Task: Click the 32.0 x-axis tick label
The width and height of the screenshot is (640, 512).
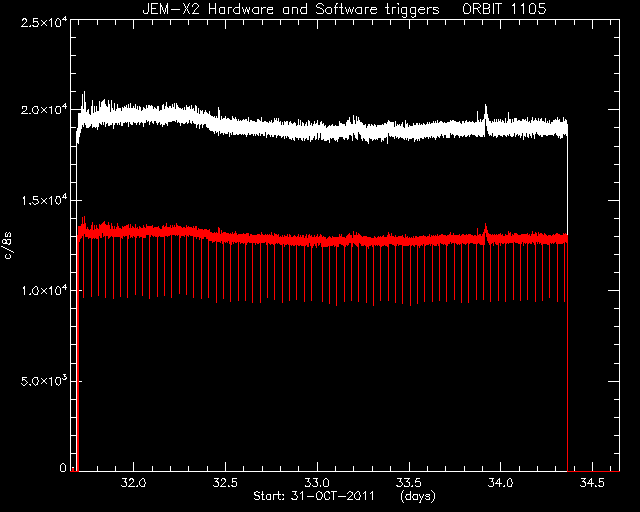Action: (133, 483)
